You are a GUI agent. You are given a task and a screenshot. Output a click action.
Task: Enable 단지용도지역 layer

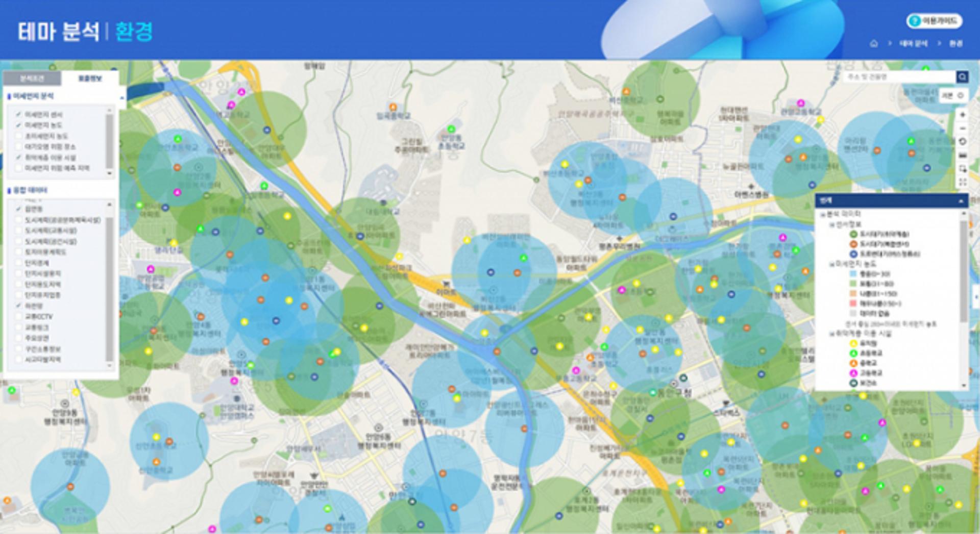(19, 285)
